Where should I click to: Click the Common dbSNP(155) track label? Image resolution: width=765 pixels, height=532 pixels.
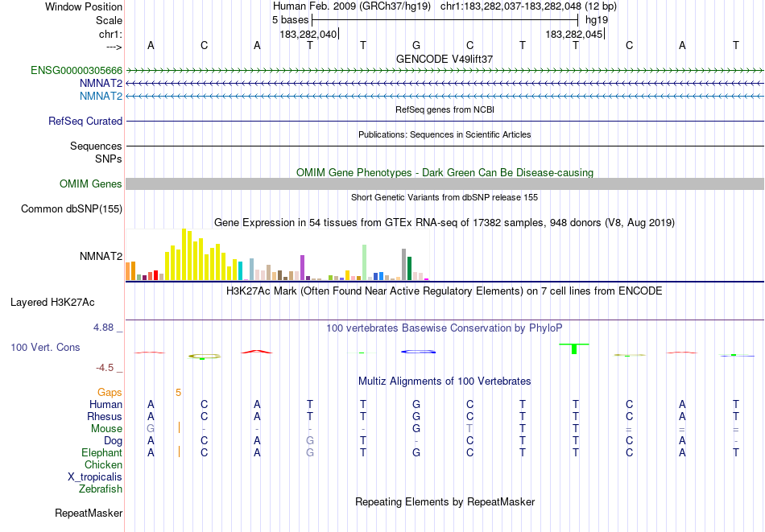pyautogui.click(x=72, y=208)
